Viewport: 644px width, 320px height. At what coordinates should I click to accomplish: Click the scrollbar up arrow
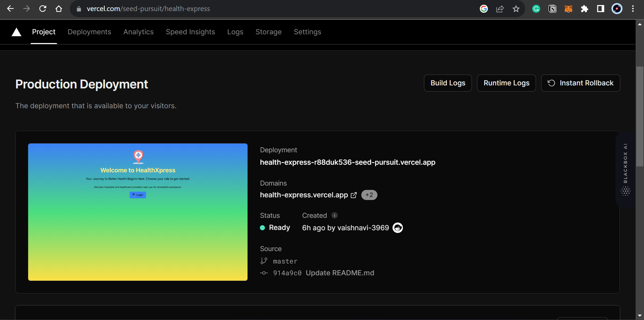(640, 24)
